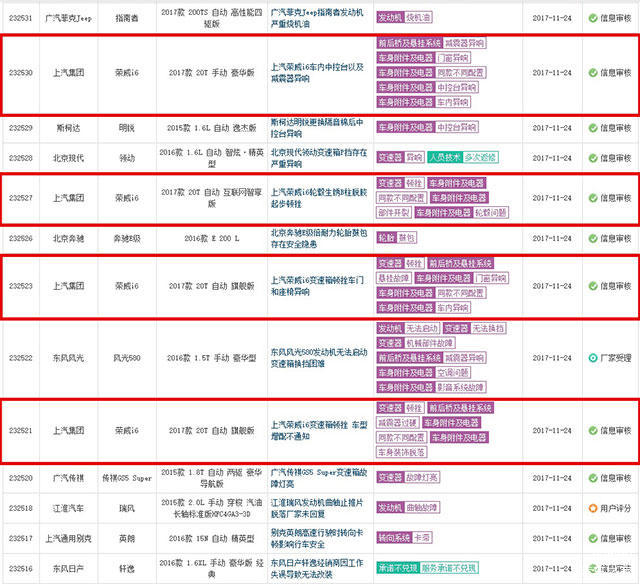Select the 转向系统 卡滞 tag
The image size is (640, 584).
(404, 537)
